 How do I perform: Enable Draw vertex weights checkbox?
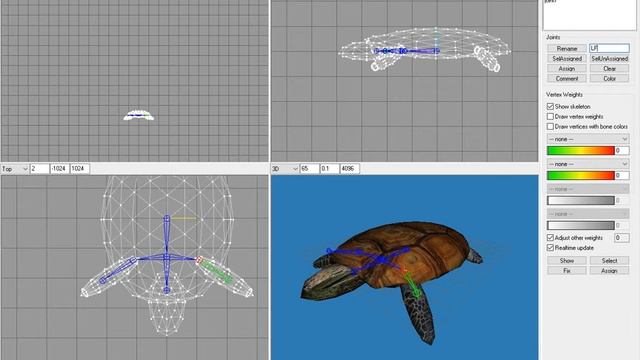(550, 117)
